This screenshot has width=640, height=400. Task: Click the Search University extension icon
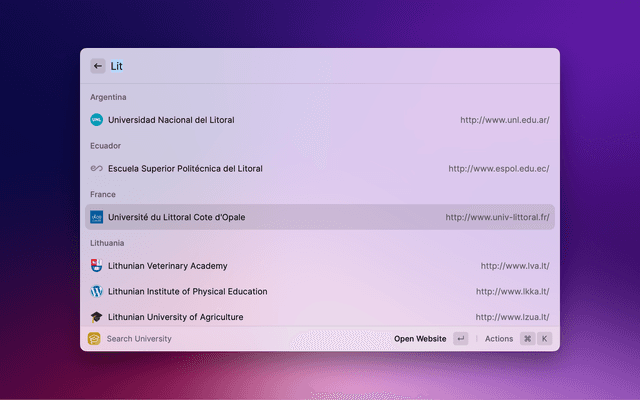[x=94, y=339]
